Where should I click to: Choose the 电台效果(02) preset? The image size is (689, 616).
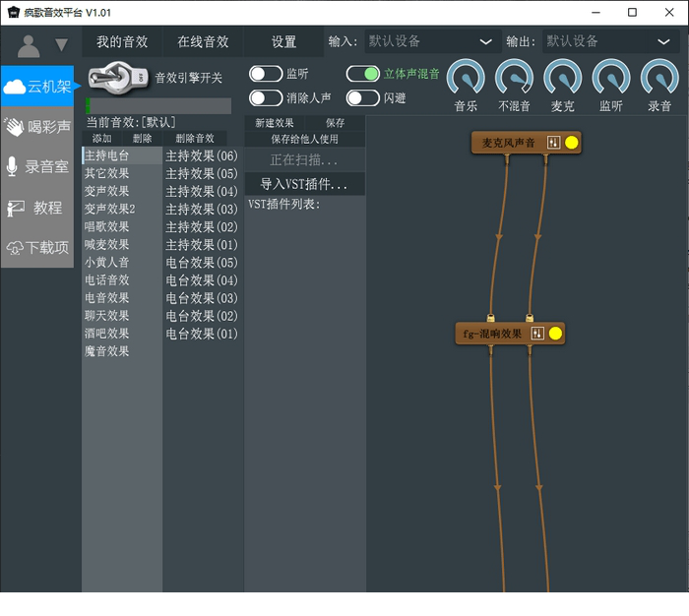[203, 316]
